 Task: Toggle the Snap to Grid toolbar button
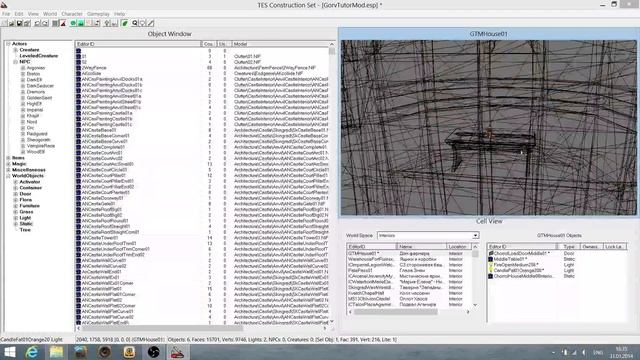click(x=56, y=23)
